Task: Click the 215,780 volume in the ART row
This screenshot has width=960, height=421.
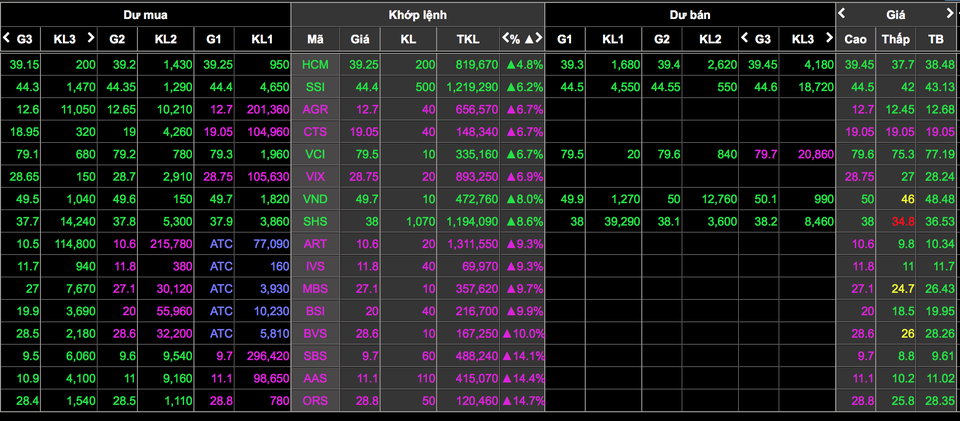Action: (x=171, y=244)
